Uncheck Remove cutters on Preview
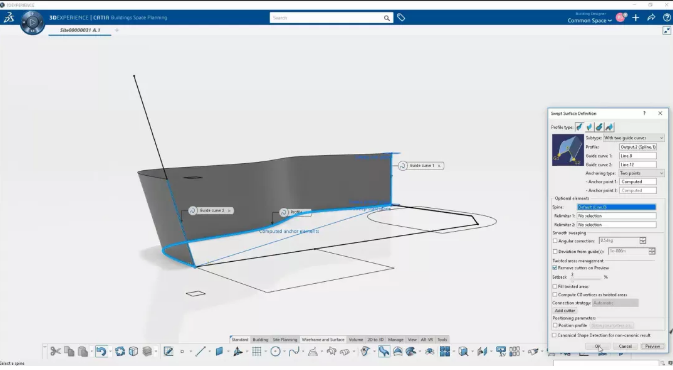Screen dimensions: 673x370 (555, 268)
